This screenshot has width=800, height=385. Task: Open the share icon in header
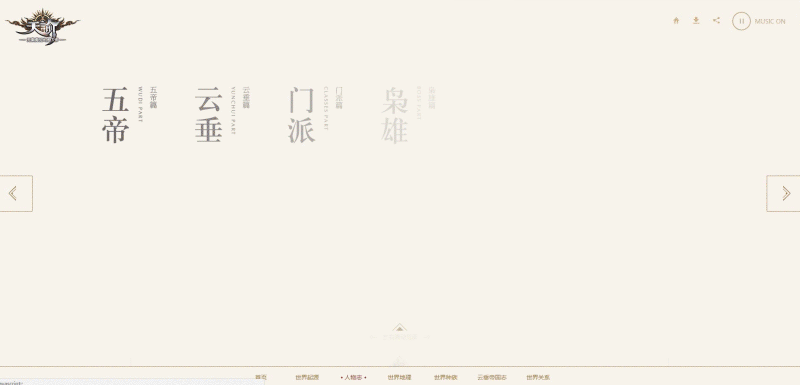716,20
